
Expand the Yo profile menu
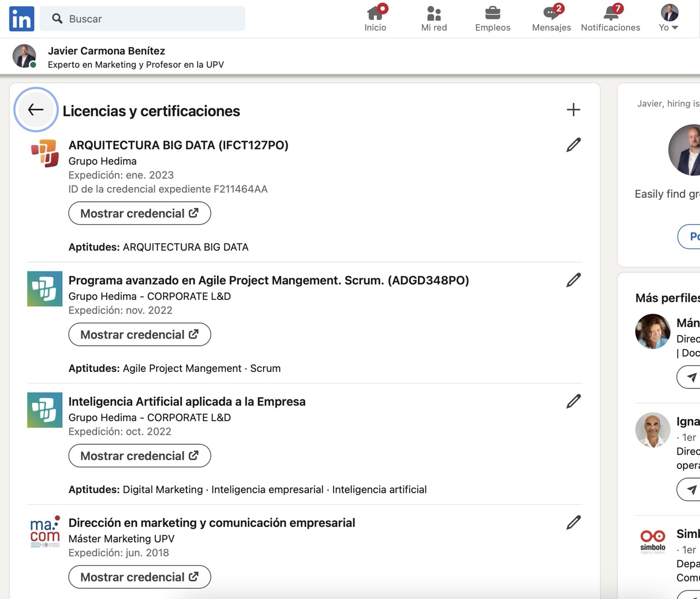pos(669,19)
